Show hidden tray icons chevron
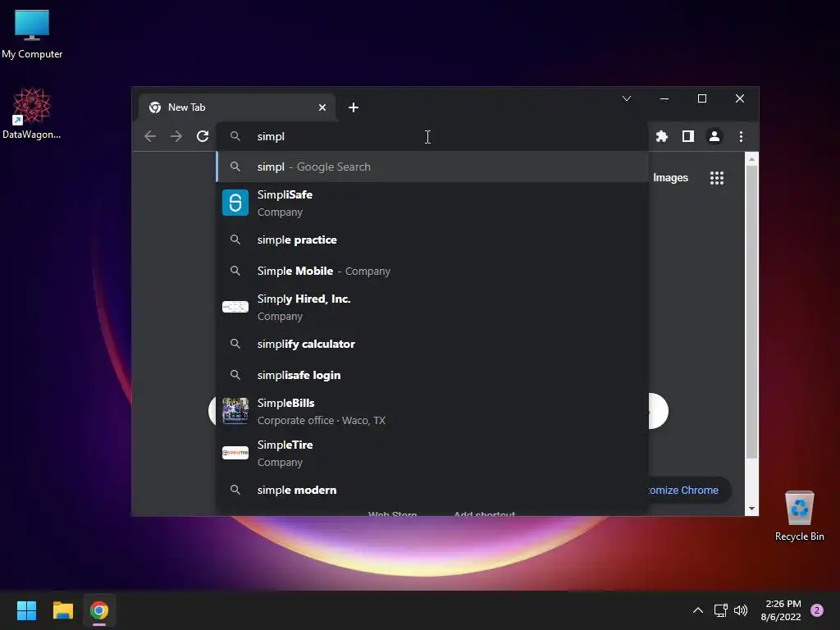The width and height of the screenshot is (840, 630). [697, 610]
